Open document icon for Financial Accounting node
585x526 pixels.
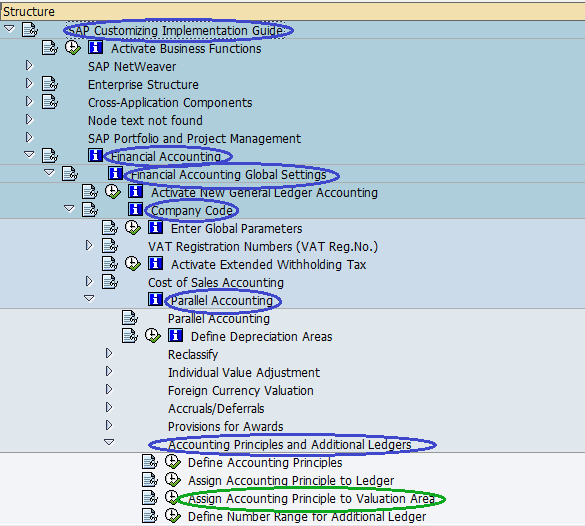tap(50, 156)
